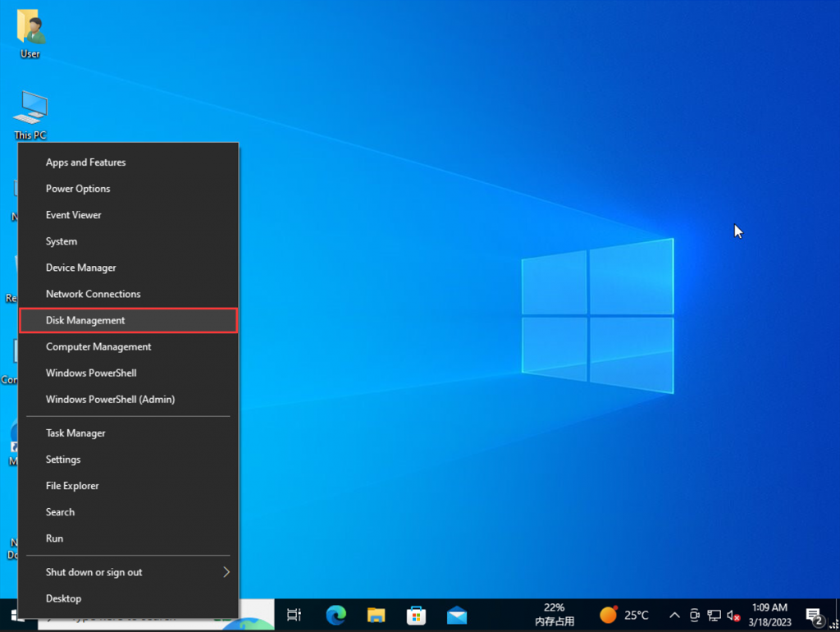Show hidden system tray icons
Image resolution: width=840 pixels, height=632 pixels.
674,615
